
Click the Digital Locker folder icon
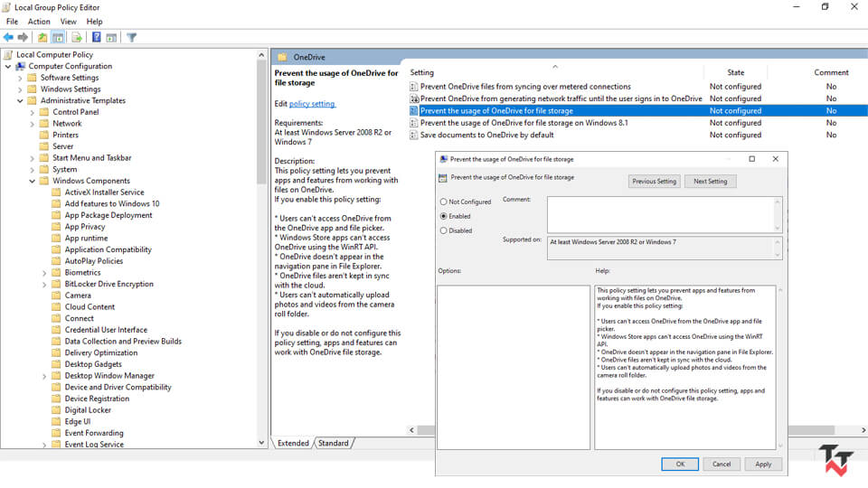[x=56, y=409]
